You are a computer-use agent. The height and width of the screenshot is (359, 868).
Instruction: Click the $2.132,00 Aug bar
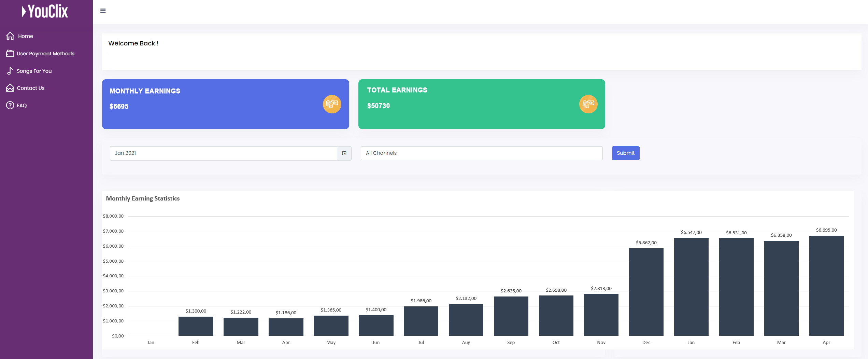[466, 320]
